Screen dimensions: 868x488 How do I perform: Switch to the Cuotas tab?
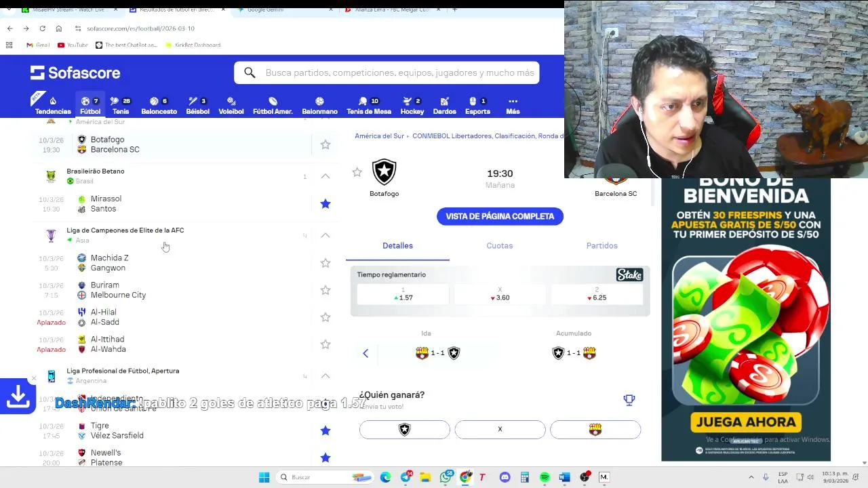pos(500,245)
